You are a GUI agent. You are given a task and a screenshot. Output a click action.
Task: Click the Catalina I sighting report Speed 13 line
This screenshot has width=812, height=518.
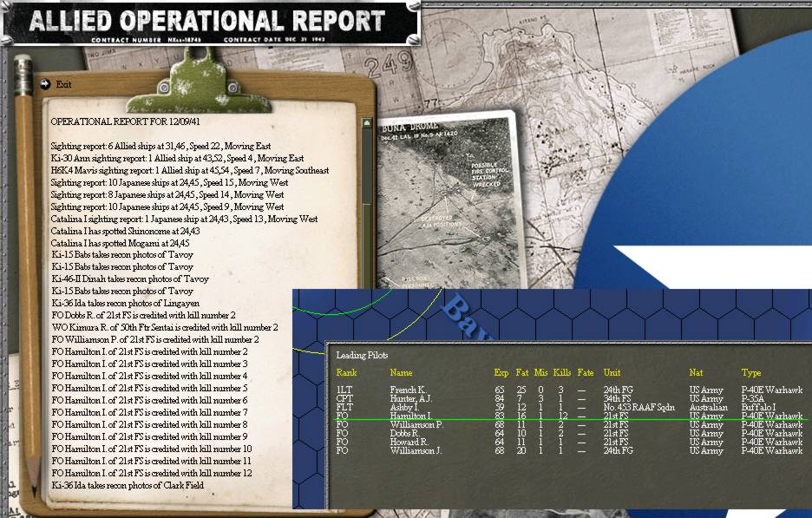(185, 220)
